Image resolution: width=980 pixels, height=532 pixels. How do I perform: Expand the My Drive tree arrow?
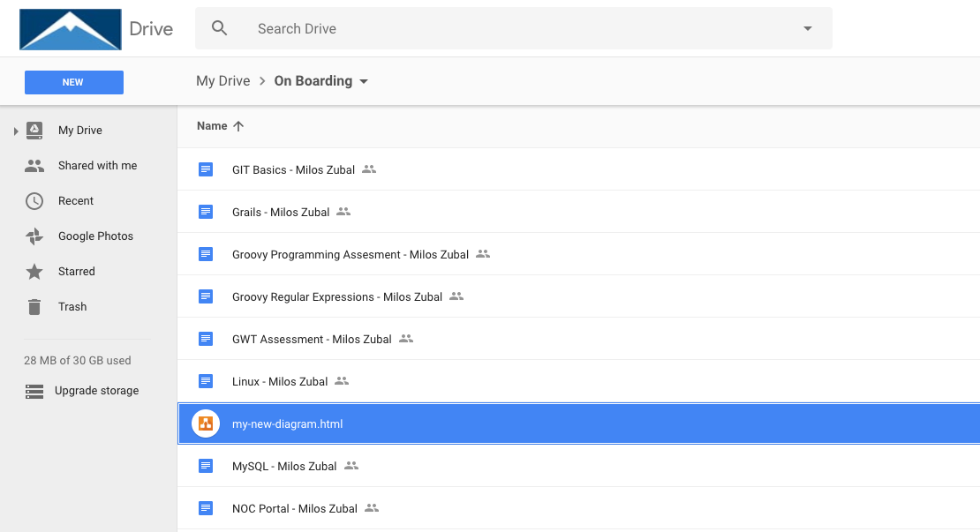pyautogui.click(x=16, y=131)
